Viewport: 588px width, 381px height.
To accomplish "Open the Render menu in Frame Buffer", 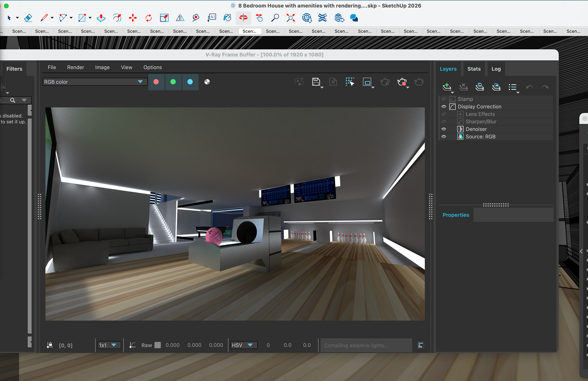I will 75,67.
